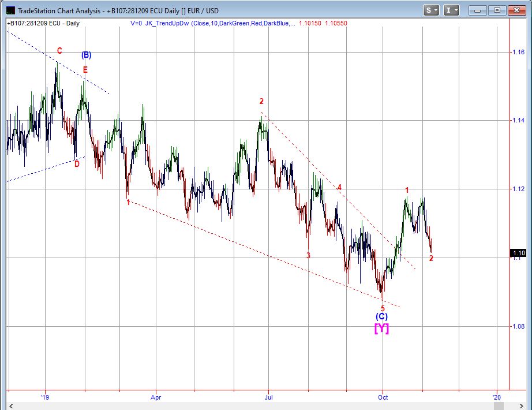Click the 1.08 price axis label
The width and height of the screenshot is (532, 410).
click(518, 326)
